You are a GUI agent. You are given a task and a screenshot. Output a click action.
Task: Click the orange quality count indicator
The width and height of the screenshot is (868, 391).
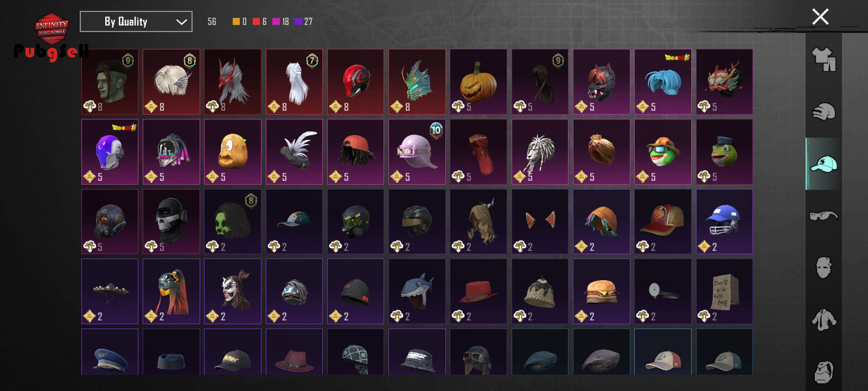tap(240, 22)
